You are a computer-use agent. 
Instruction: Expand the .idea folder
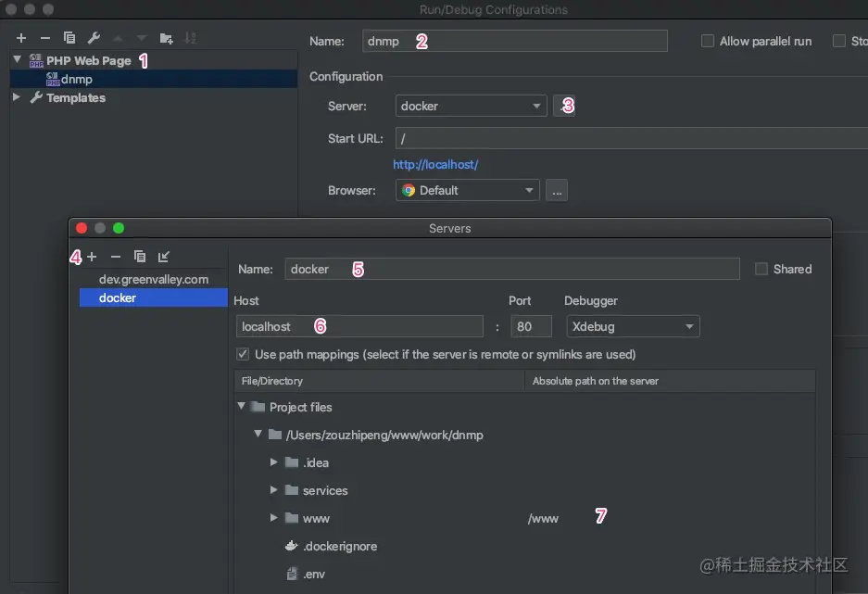click(x=273, y=461)
